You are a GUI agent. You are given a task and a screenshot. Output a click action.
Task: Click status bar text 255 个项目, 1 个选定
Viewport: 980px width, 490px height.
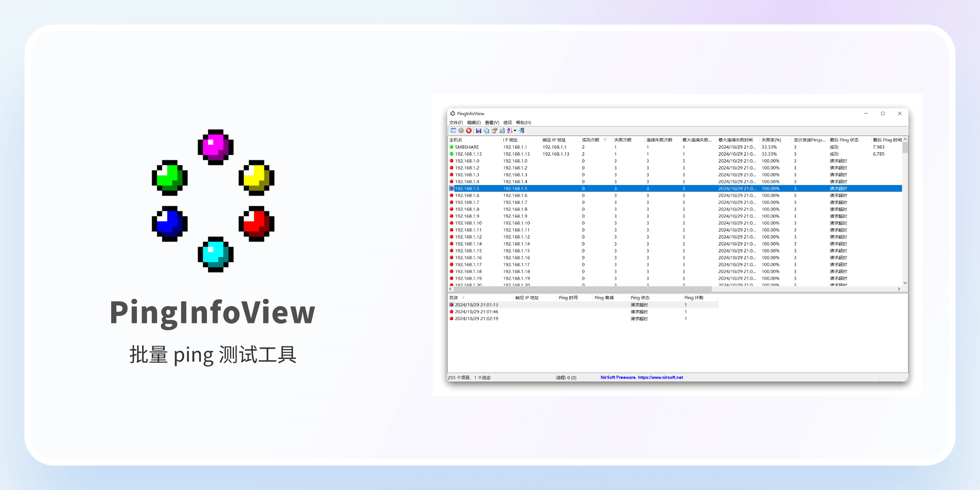point(469,378)
